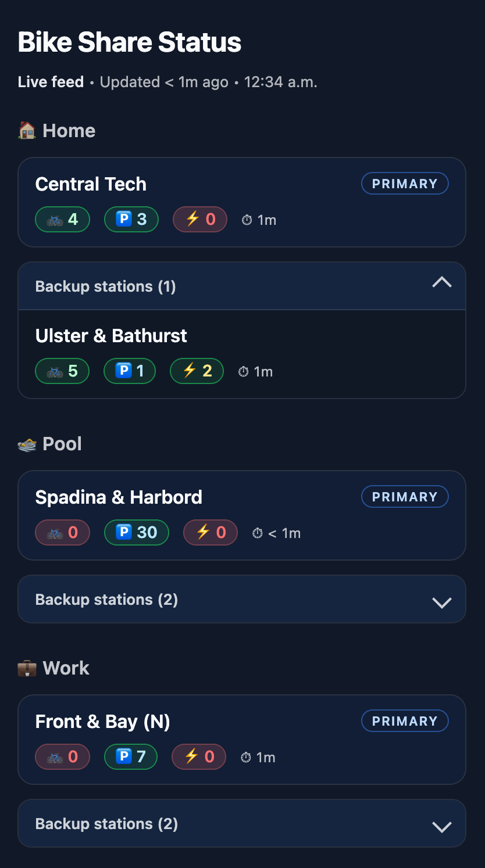Click the PRIMARY tag on Spadina & Harbord
The width and height of the screenshot is (485, 868).
click(405, 497)
